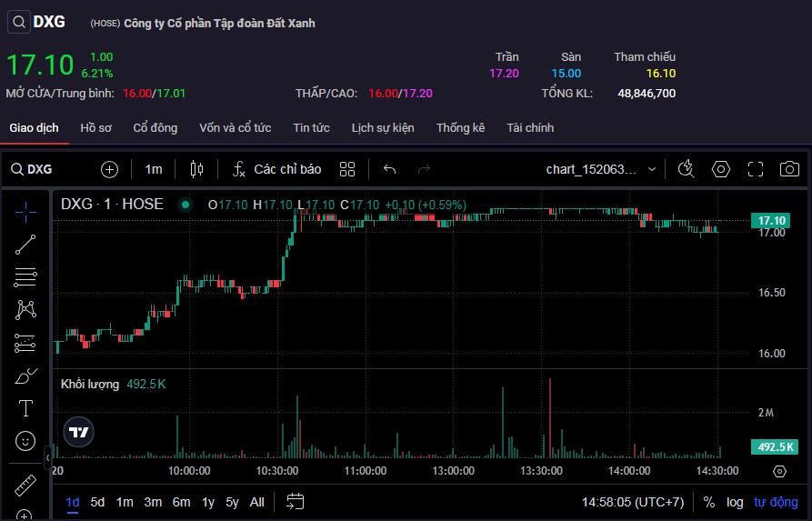Open the timezone menu showing UTC+7

click(x=633, y=502)
